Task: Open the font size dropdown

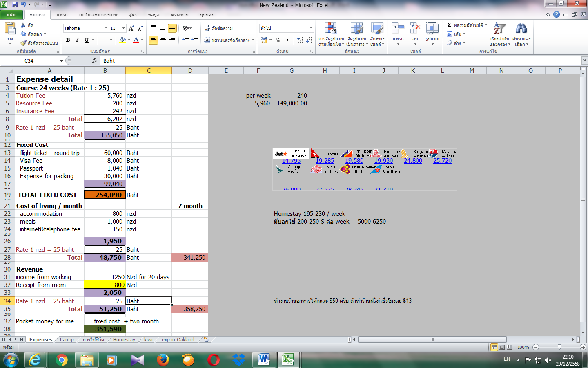Action: [124, 28]
